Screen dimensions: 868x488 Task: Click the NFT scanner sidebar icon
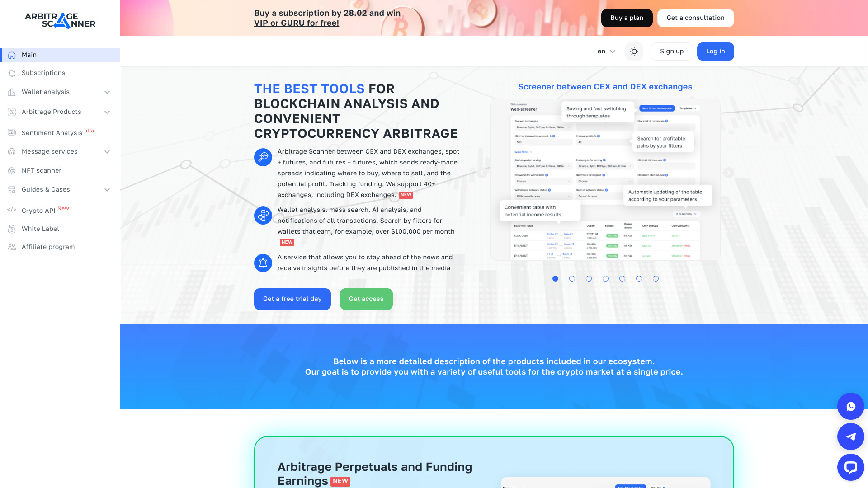(12, 170)
